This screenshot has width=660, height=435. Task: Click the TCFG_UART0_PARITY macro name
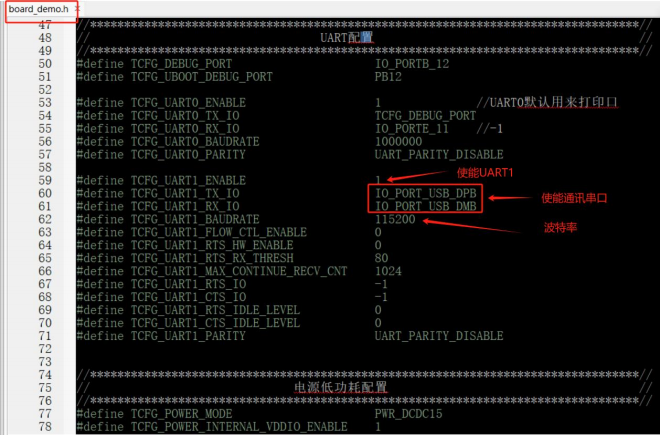click(x=188, y=155)
